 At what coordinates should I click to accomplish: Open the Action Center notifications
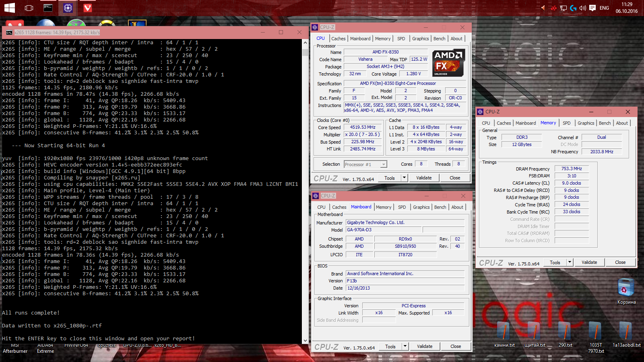pos(592,8)
